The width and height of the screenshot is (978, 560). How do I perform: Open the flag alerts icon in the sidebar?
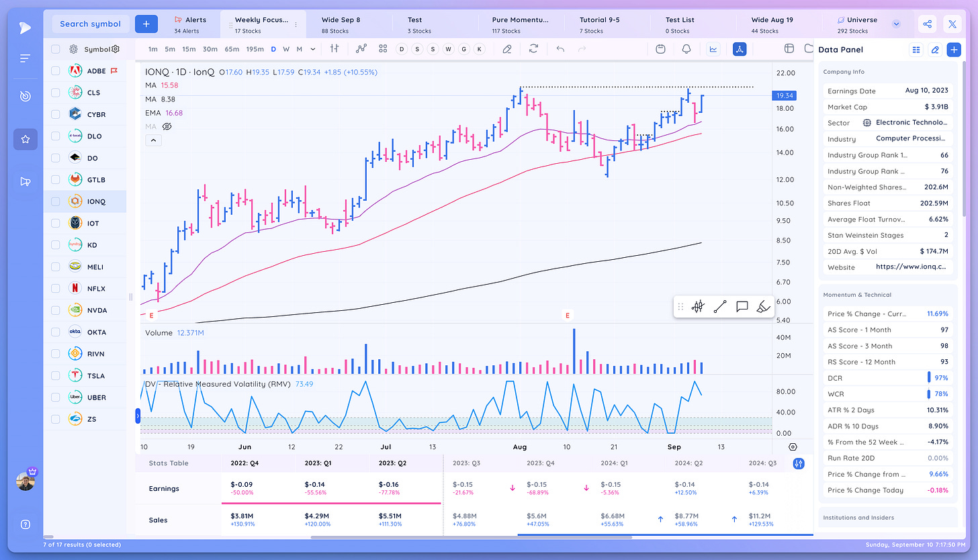click(25, 181)
